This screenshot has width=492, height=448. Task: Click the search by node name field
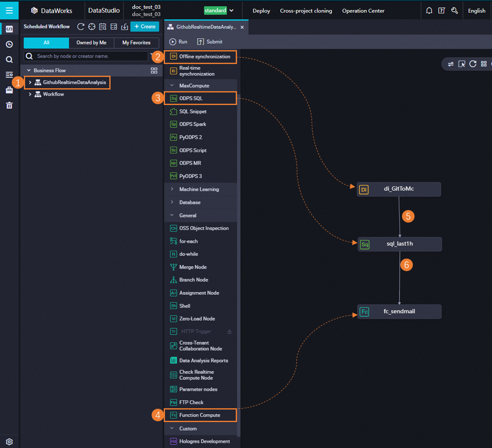pos(86,56)
